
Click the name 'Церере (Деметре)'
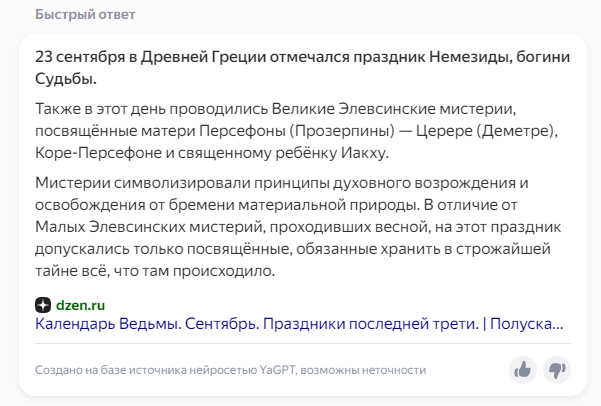[485, 131]
